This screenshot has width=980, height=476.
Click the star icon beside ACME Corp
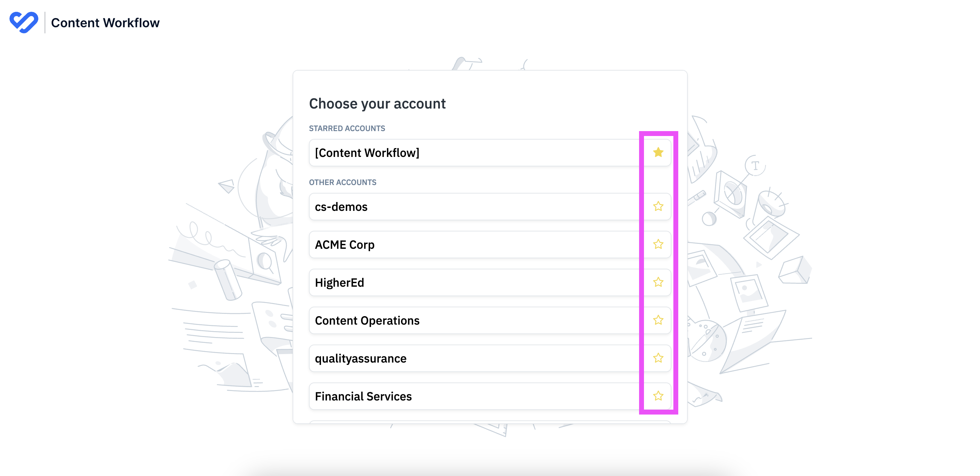click(x=657, y=244)
